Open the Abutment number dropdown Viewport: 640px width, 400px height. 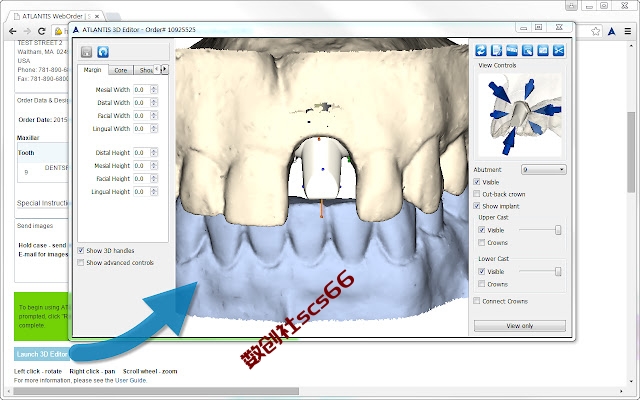tap(543, 169)
